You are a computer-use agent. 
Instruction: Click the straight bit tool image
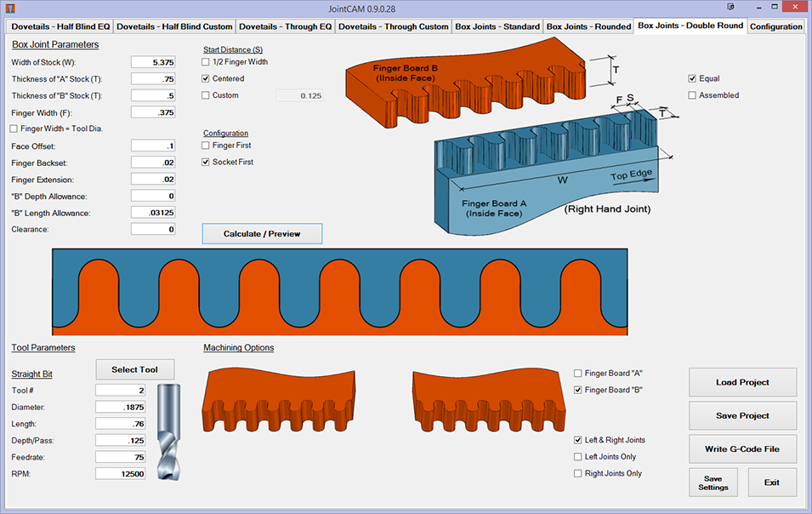point(168,431)
